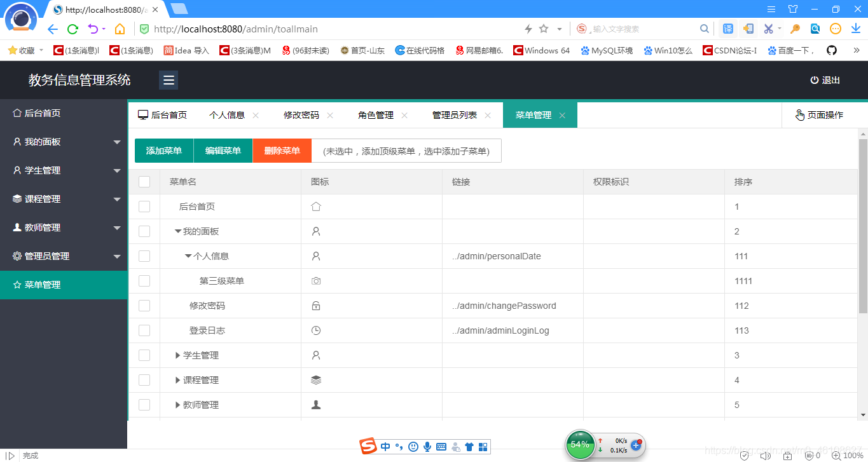Open the 在线代码格 bookmark

420,50
